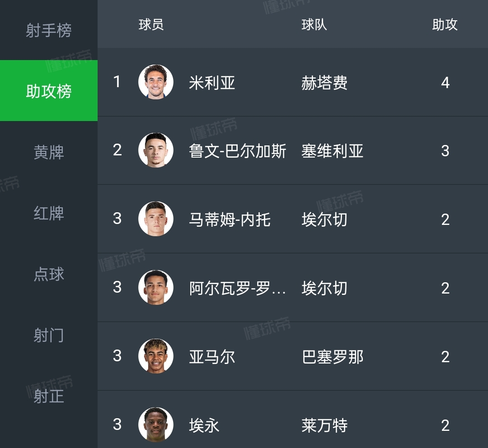Image resolution: width=488 pixels, height=448 pixels.
Task: Tap 鲁文-巴尔加斯 player avatar
Action: [x=156, y=150]
